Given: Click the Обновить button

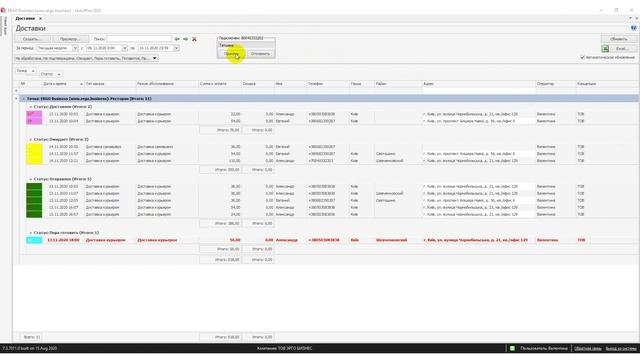Looking at the screenshot, I should coord(618,39).
